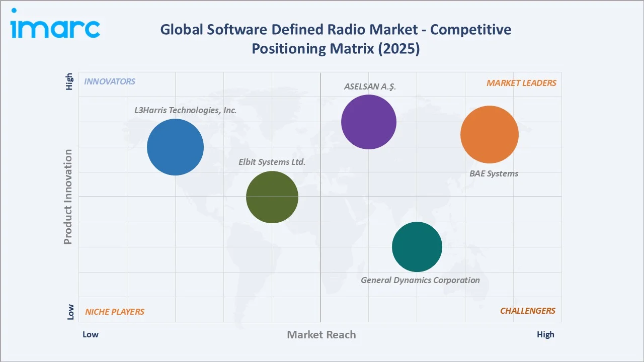Click the imarc logo
644x362 pixels.
coord(55,24)
